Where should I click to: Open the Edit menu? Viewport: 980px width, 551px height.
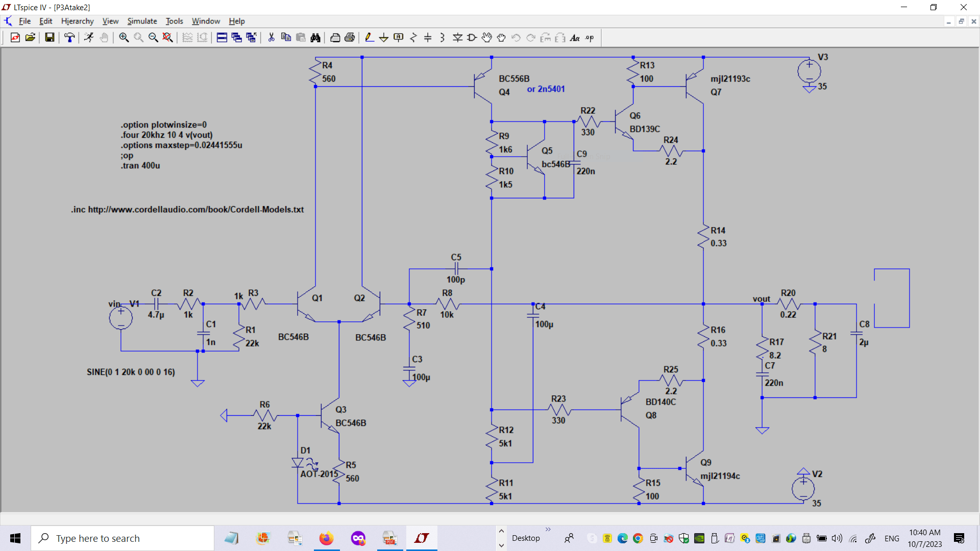pyautogui.click(x=45, y=21)
